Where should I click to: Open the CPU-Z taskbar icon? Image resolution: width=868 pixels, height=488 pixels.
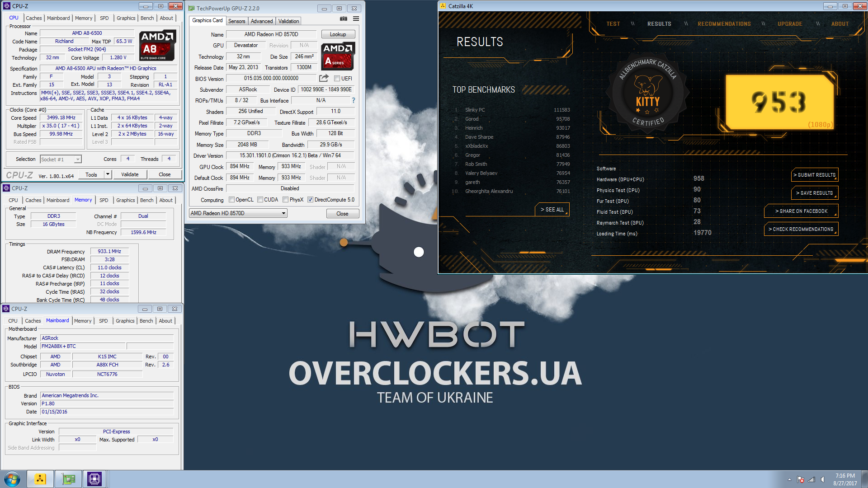(94, 479)
